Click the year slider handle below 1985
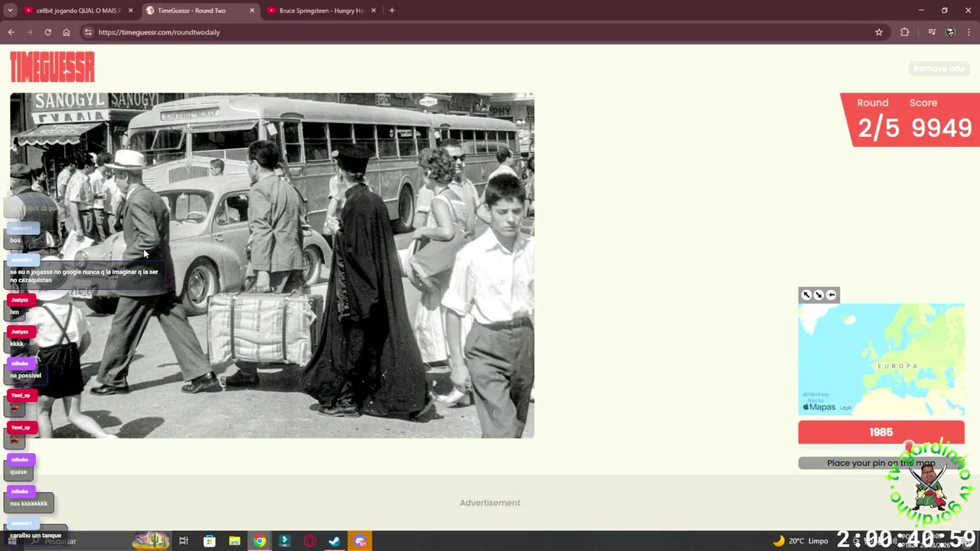This screenshot has width=980, height=551. [909, 447]
